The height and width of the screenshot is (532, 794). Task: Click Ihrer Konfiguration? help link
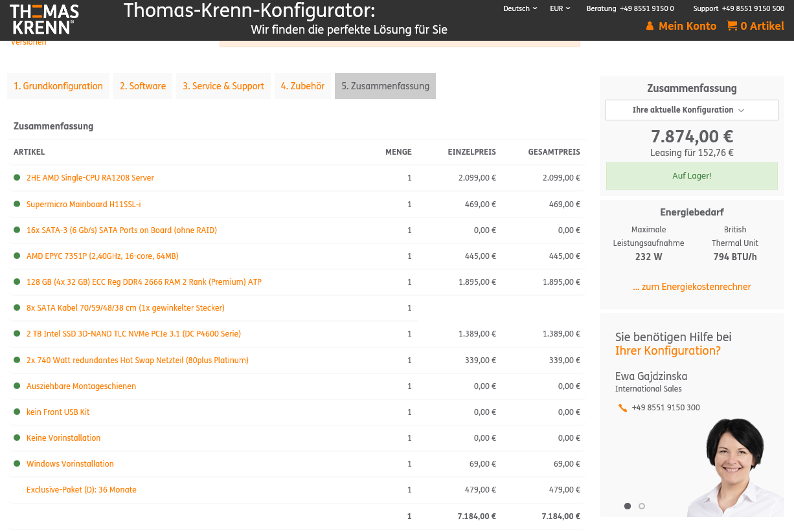[x=668, y=351]
